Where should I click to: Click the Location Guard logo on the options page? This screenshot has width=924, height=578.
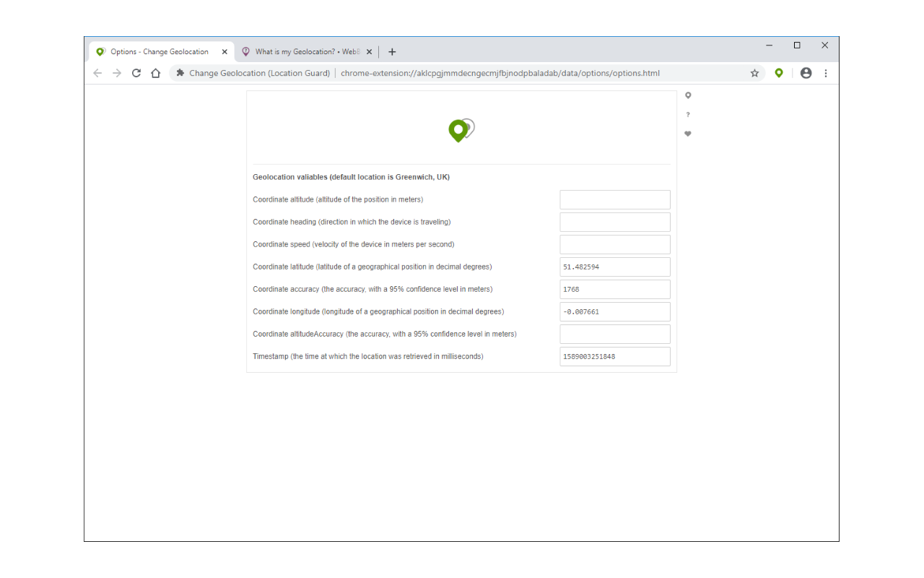[461, 131]
